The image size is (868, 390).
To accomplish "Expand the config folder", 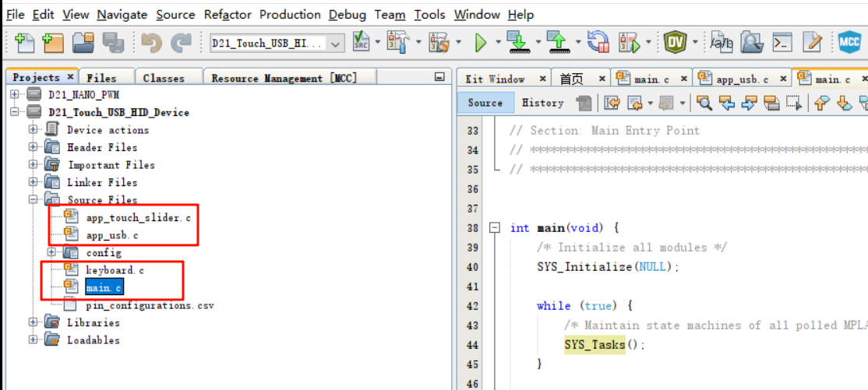I will (x=52, y=252).
